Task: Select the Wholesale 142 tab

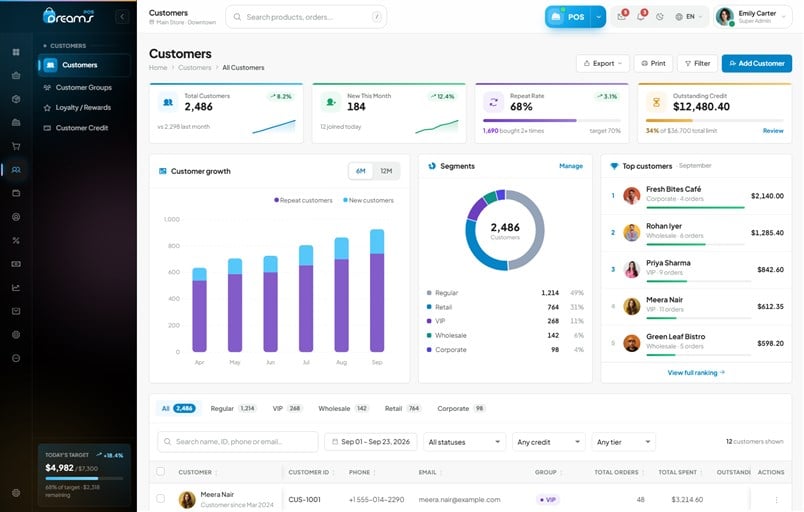Action: point(343,408)
